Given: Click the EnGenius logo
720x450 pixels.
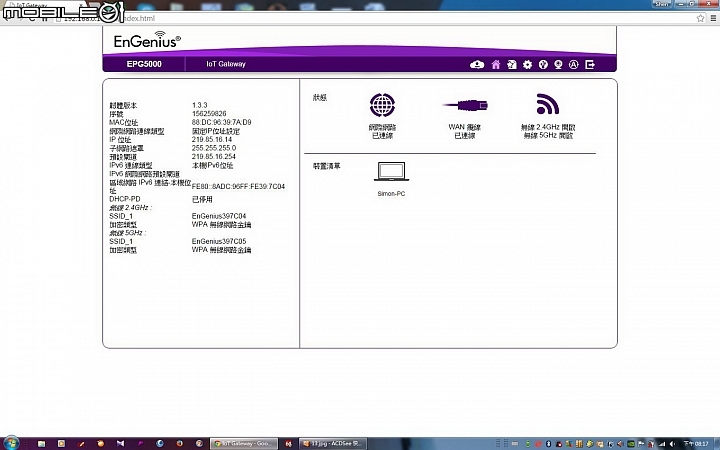Looking at the screenshot, I should pos(147,40).
